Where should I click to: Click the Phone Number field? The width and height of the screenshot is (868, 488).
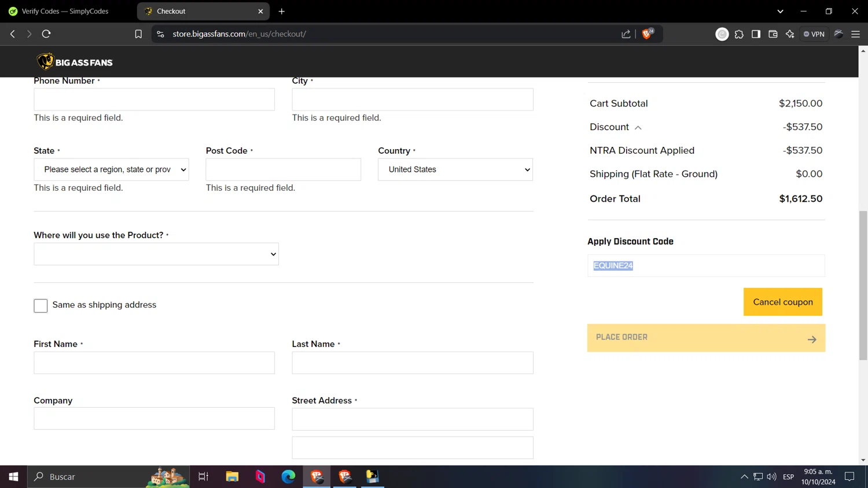coord(154,99)
